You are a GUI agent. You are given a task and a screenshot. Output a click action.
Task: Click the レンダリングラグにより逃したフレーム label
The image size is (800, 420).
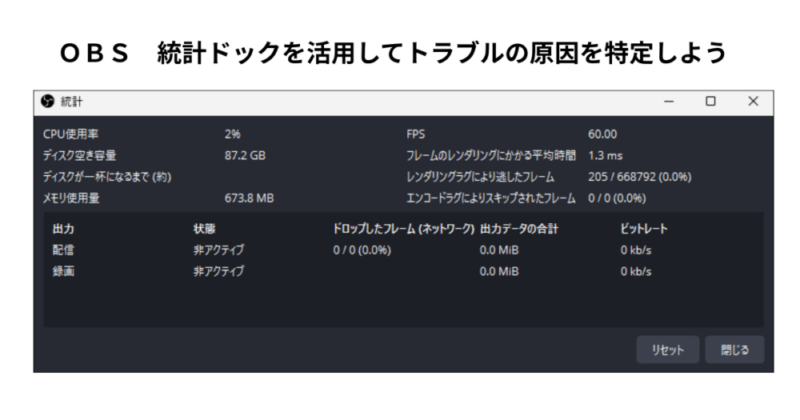click(x=480, y=177)
